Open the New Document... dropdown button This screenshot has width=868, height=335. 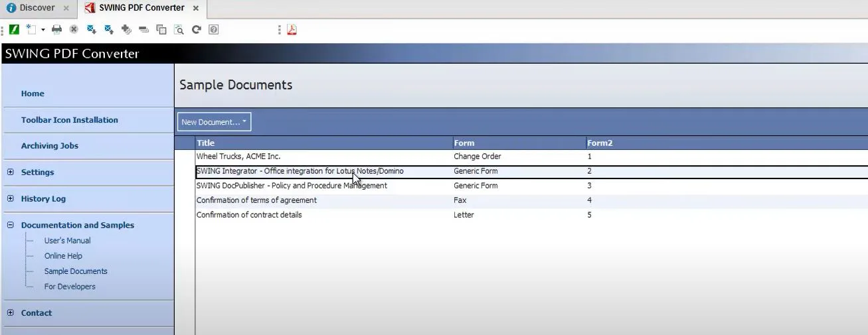pyautogui.click(x=214, y=122)
